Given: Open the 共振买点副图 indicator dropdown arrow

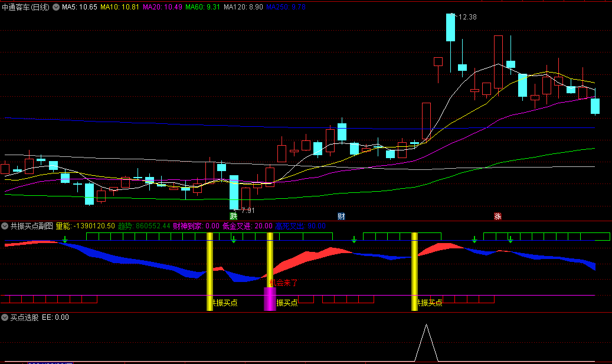Looking at the screenshot, I should 5,226.
